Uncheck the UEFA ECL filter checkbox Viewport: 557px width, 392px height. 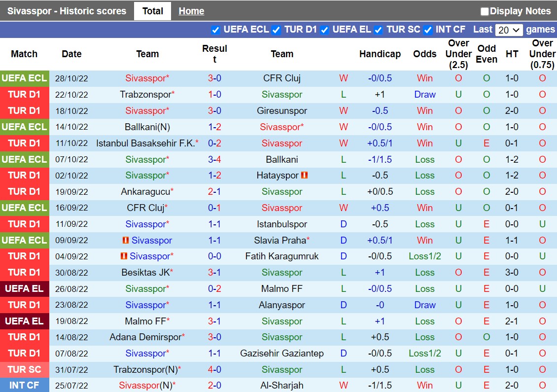point(215,30)
